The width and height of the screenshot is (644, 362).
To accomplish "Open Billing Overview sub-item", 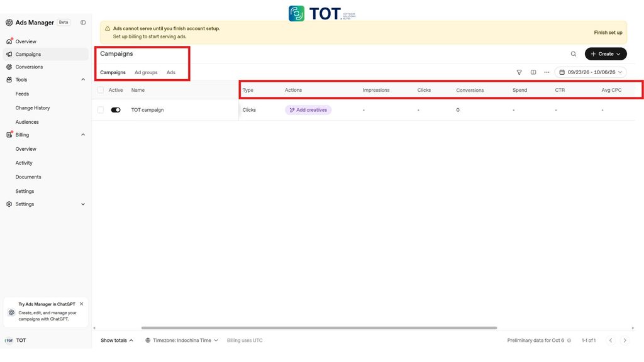I will (x=26, y=149).
